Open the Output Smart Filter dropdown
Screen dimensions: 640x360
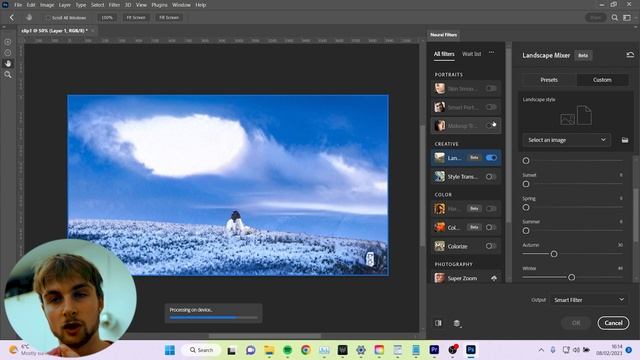point(589,300)
